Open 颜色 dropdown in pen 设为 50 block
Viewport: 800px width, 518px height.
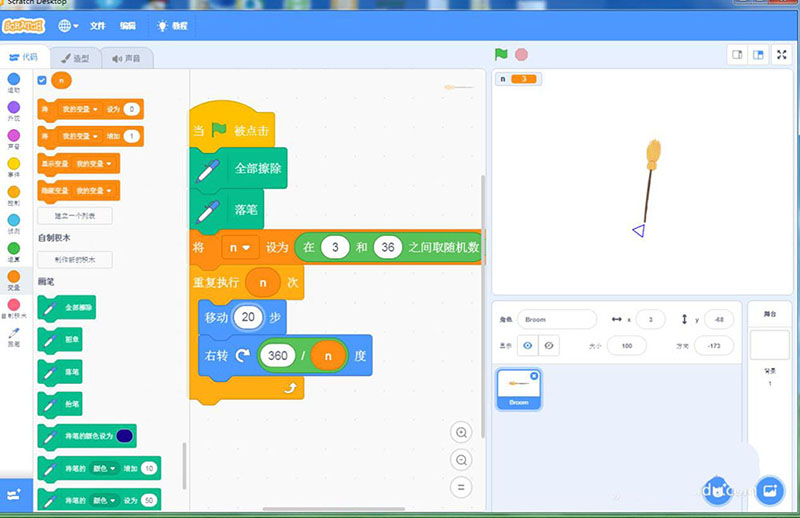(x=104, y=501)
